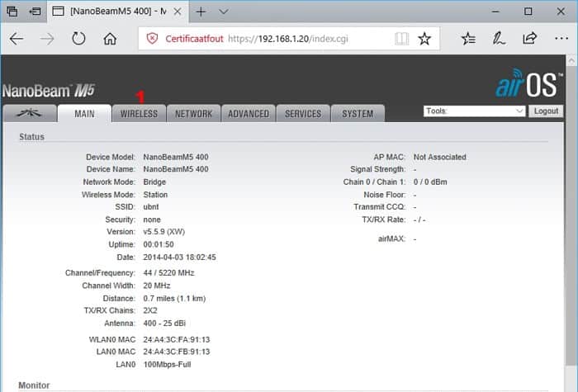Click the certificate error shield icon
This screenshot has height=392, width=578.
(x=152, y=38)
